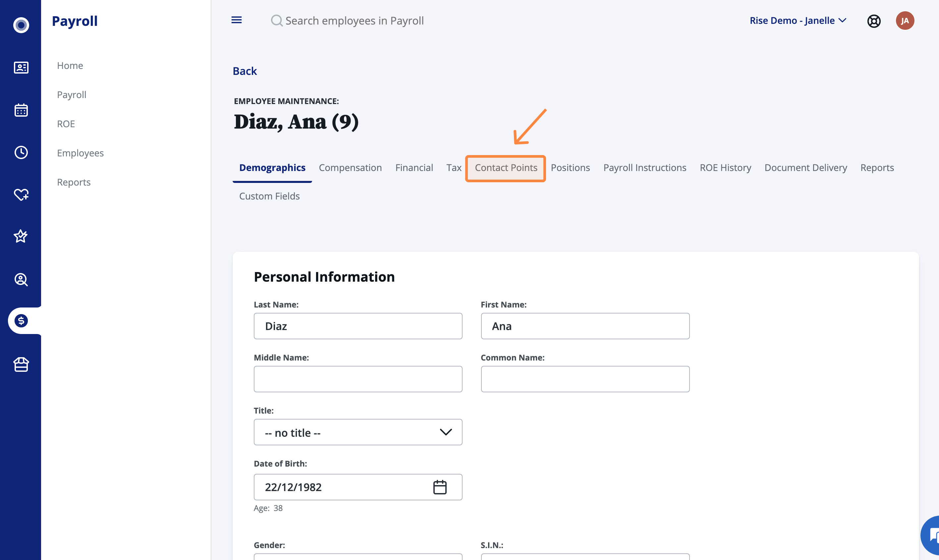Open the Title dropdown showing no title
Image resolution: width=939 pixels, height=560 pixels.
[358, 432]
